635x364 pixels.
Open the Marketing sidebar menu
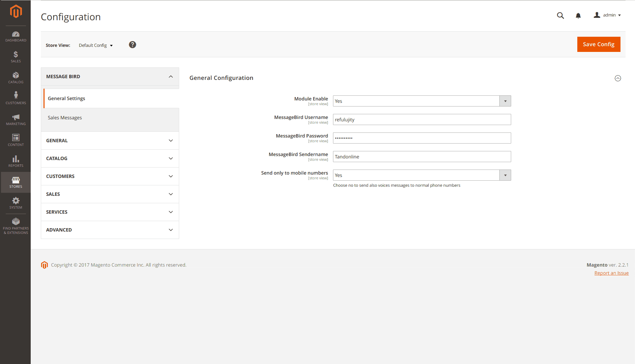point(16,120)
